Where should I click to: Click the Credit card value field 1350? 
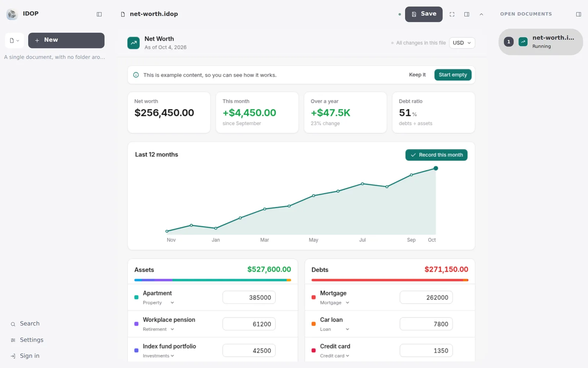(426, 351)
